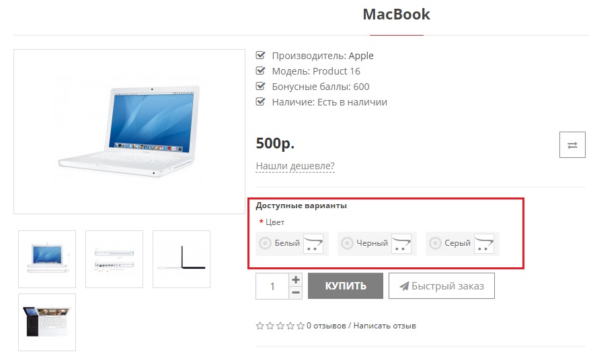Select the Серый color radio button
This screenshot has width=589, height=364.
[x=435, y=243]
